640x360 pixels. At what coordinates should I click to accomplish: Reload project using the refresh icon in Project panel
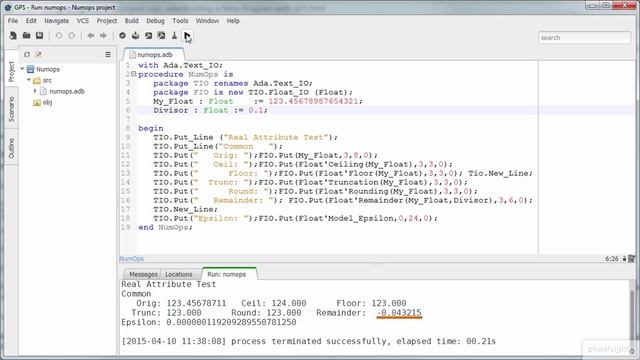tap(27, 54)
